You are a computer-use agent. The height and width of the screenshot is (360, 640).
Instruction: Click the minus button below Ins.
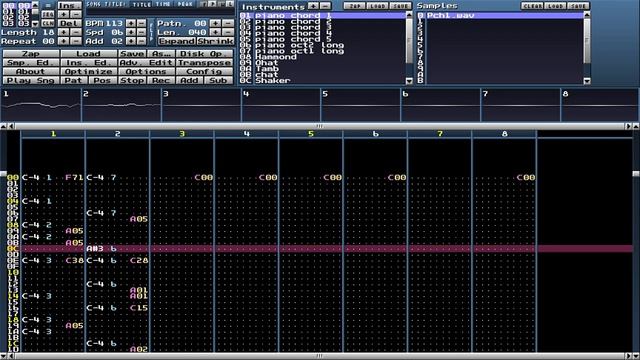(76, 14)
